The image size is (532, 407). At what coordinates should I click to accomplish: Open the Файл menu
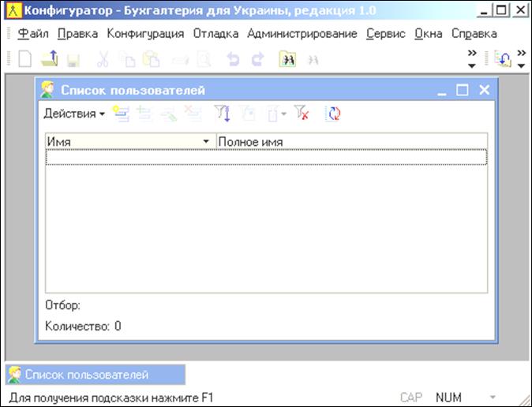tap(33, 34)
